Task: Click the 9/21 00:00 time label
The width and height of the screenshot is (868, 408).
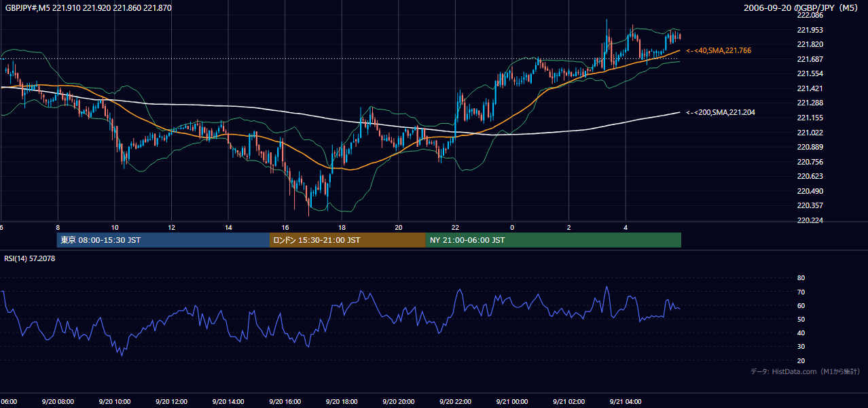Action: pos(511,402)
